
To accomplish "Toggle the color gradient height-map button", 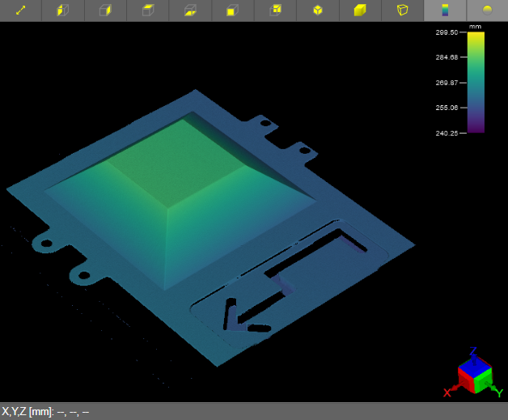I will [444, 11].
